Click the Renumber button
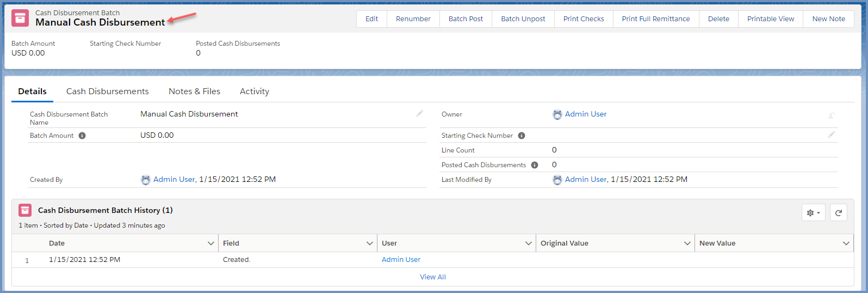868x293 pixels. click(413, 19)
